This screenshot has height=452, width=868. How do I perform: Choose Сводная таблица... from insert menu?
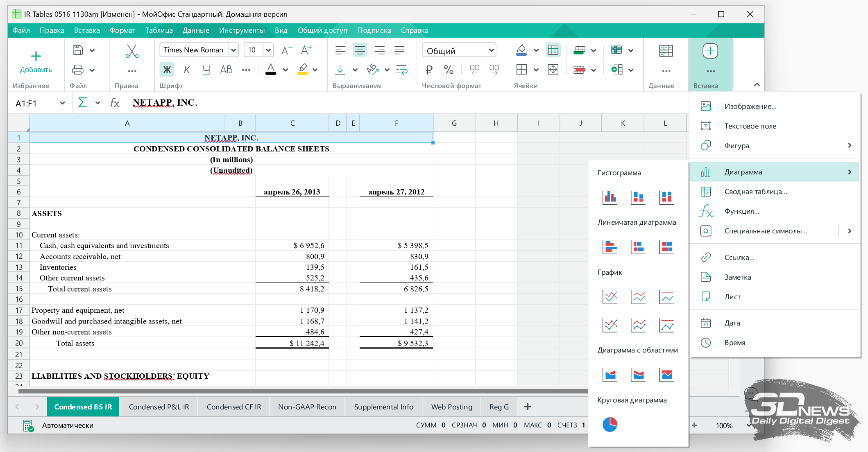click(775, 192)
